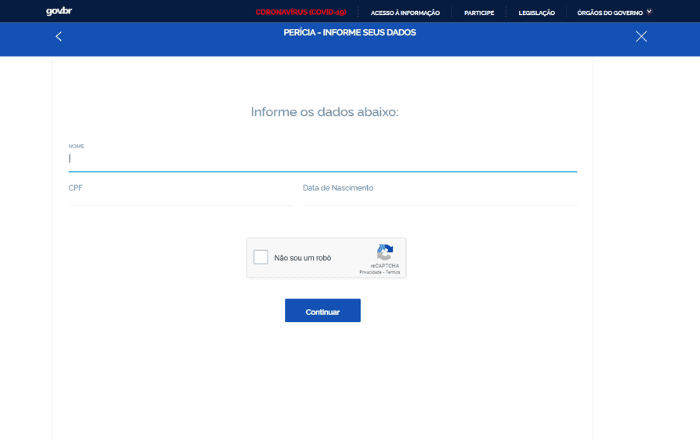Click the gov.br logo
This screenshot has width=700, height=440.
pos(58,12)
